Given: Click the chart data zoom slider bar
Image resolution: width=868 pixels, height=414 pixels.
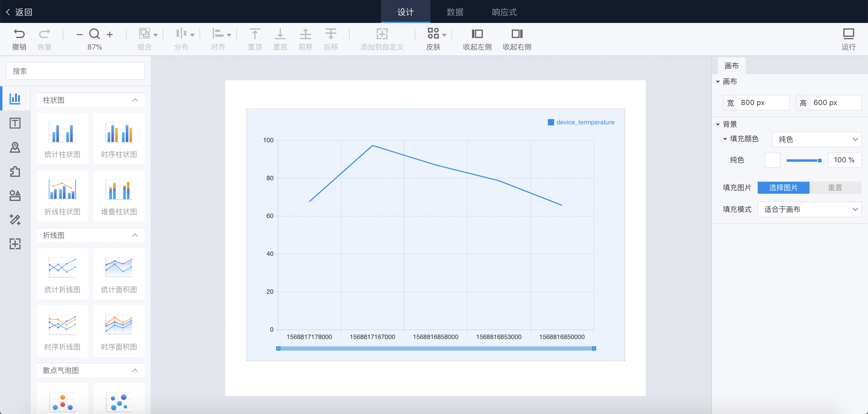Looking at the screenshot, I should tap(436, 348).
